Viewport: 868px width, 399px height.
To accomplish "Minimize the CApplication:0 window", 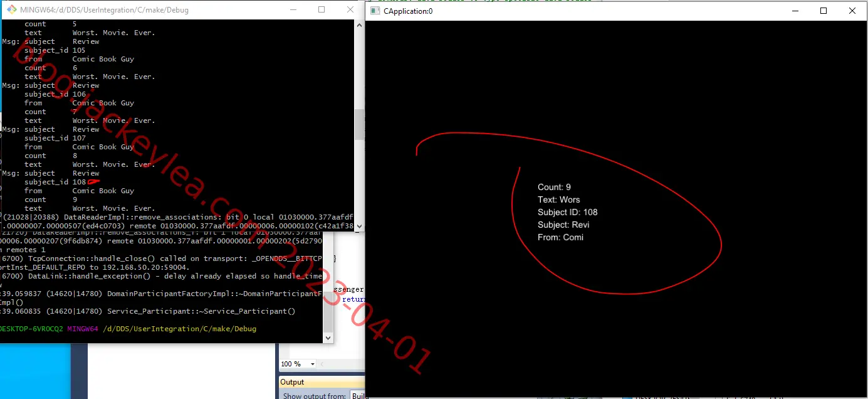I will tap(795, 11).
